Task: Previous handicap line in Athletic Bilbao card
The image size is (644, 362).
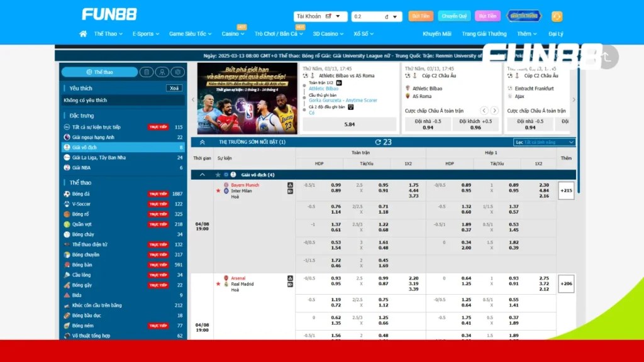Action: pyautogui.click(x=484, y=111)
